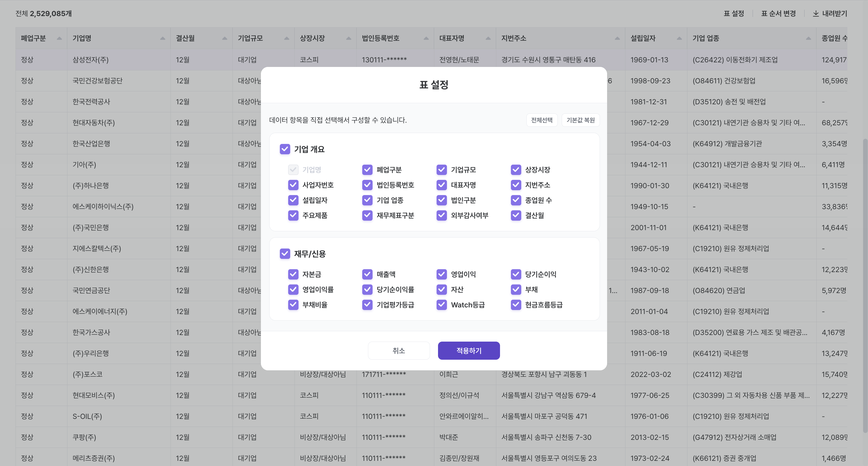
Task: Click the download icon next to 내려받기
Action: [x=815, y=14]
